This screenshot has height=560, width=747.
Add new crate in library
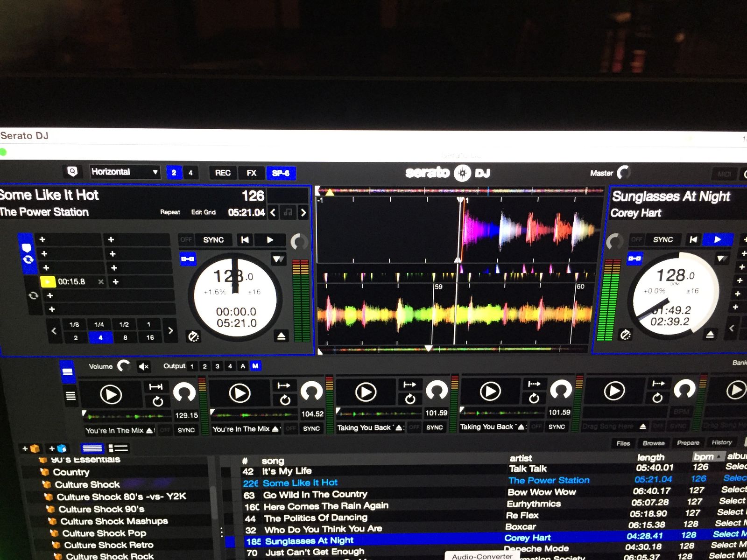tap(31, 448)
